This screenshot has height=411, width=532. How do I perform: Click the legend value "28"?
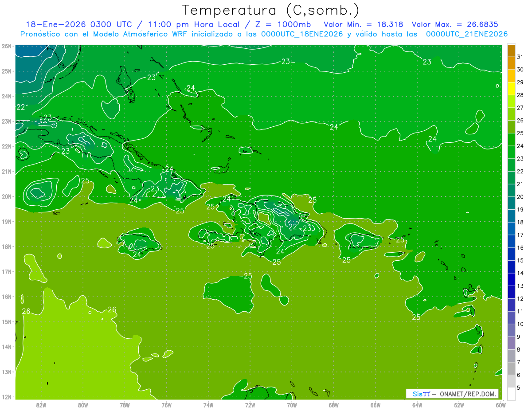coord(520,95)
